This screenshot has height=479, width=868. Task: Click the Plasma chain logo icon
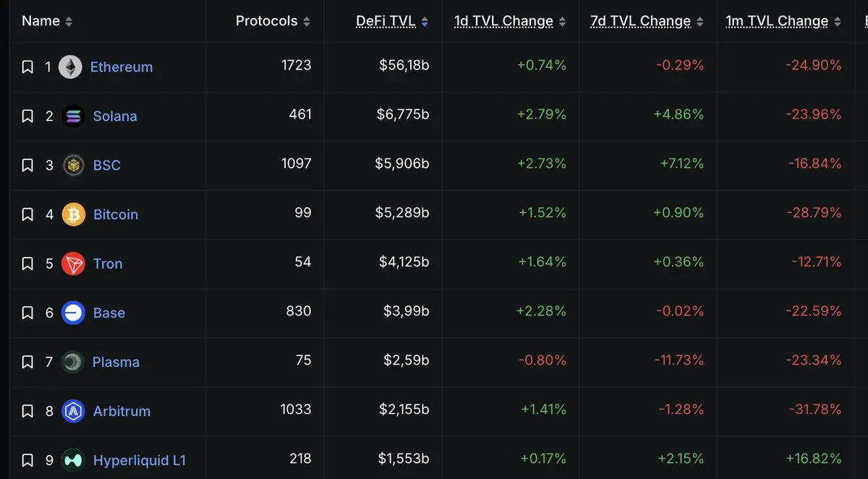coord(72,363)
